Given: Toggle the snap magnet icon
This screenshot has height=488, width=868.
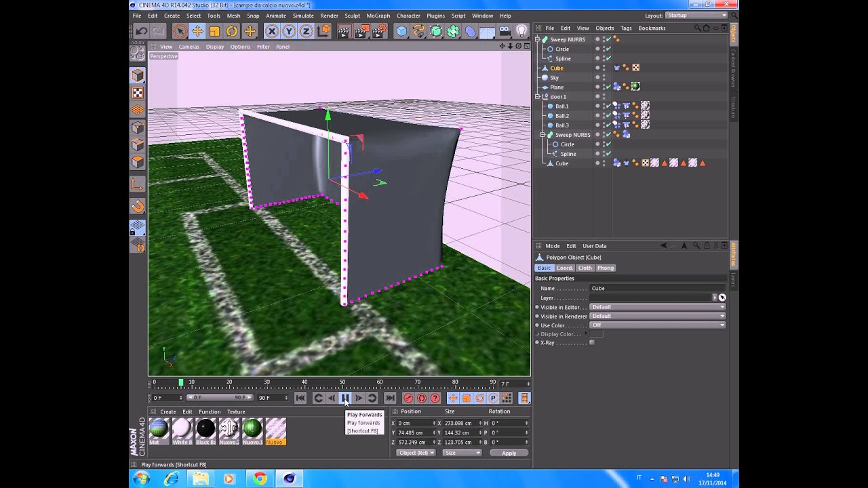Looking at the screenshot, I should 138,206.
